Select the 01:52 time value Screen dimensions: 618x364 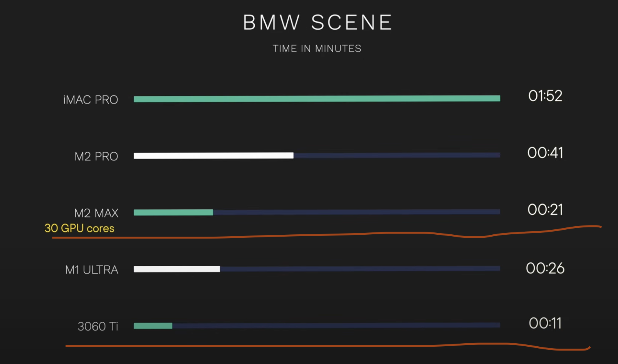click(545, 96)
